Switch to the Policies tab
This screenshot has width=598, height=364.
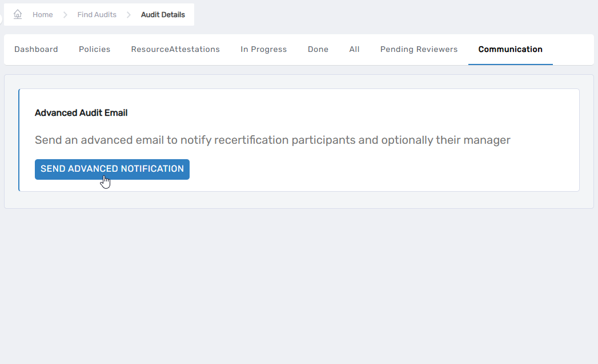[x=94, y=50]
